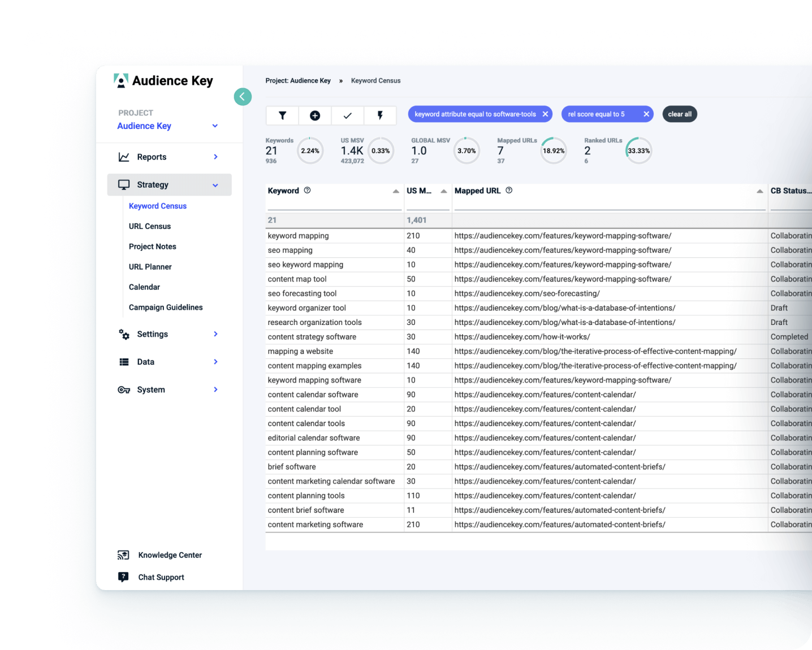The image size is (812, 650).
Task: Expand the Reports menu section
Action: tap(215, 157)
